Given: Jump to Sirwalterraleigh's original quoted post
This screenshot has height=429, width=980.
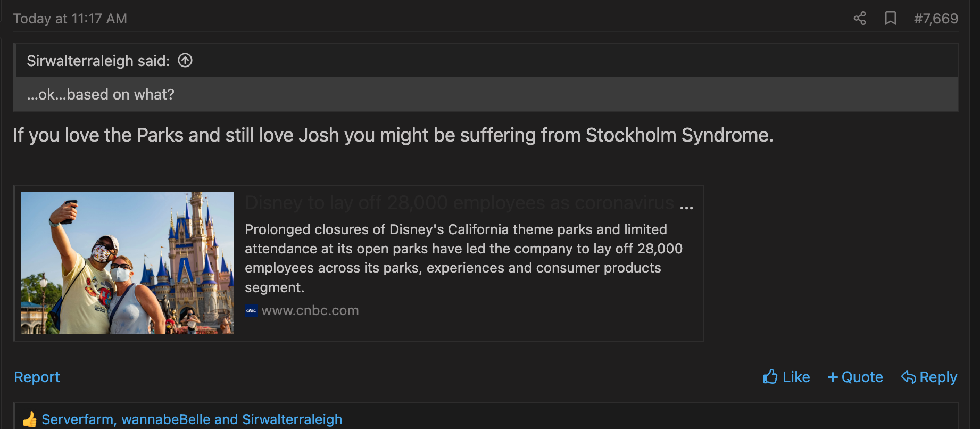Looking at the screenshot, I should pos(185,61).
